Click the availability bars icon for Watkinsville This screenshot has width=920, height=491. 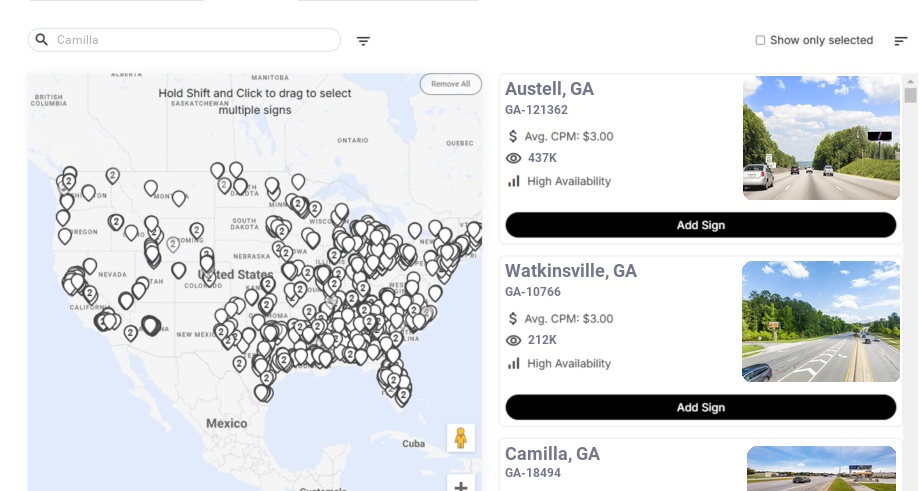(513, 364)
